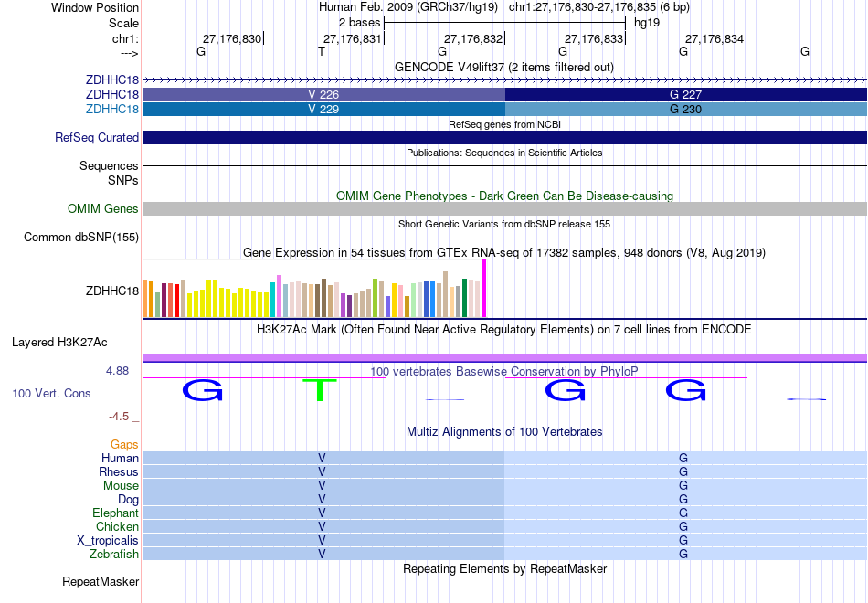Click the Layered H3K27Ac label
868x603 pixels.
59,343
